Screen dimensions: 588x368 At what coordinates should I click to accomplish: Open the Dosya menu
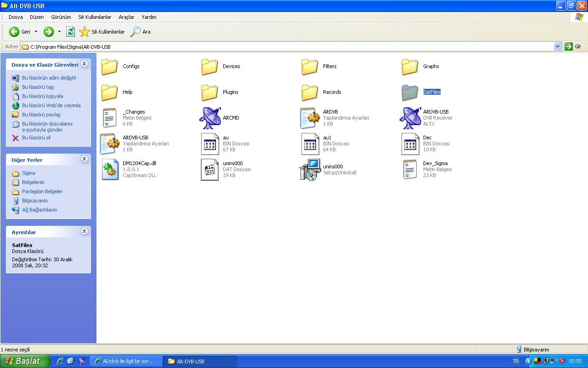16,17
